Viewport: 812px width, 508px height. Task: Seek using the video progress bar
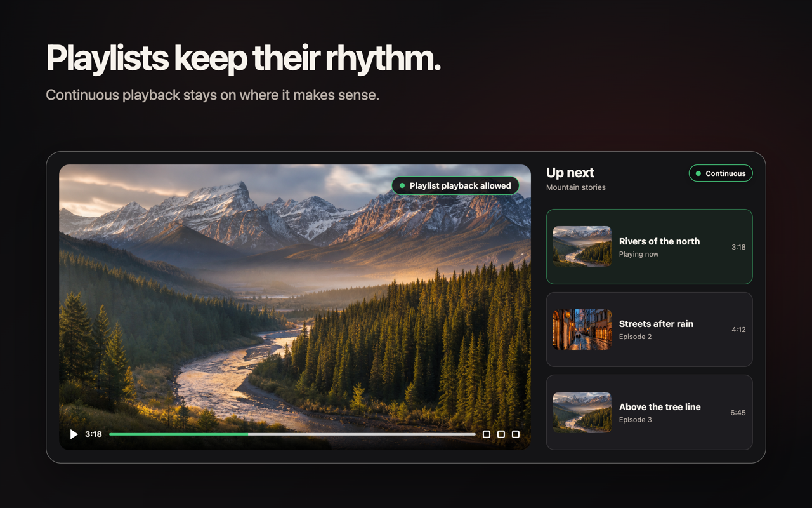pyautogui.click(x=292, y=434)
